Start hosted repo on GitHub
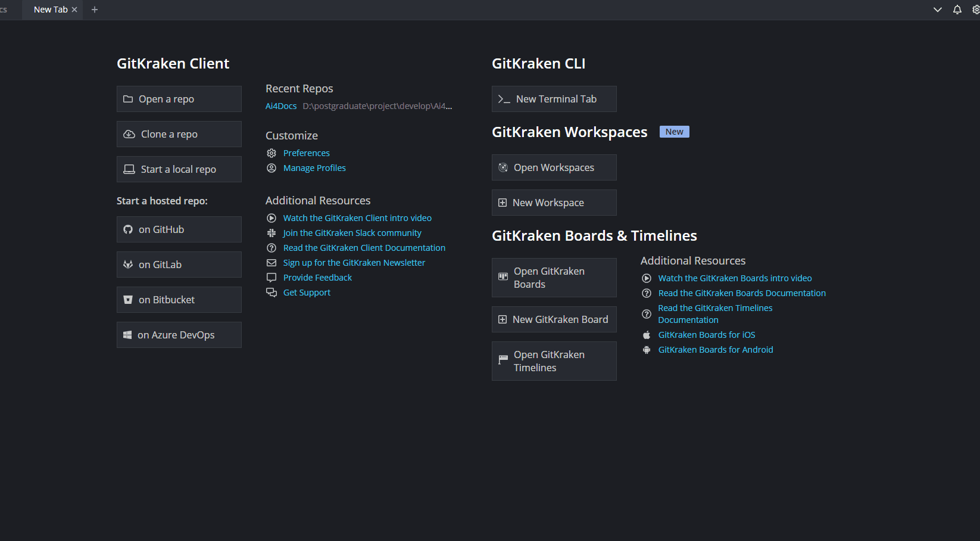Viewport: 980px width, 541px height. [179, 229]
